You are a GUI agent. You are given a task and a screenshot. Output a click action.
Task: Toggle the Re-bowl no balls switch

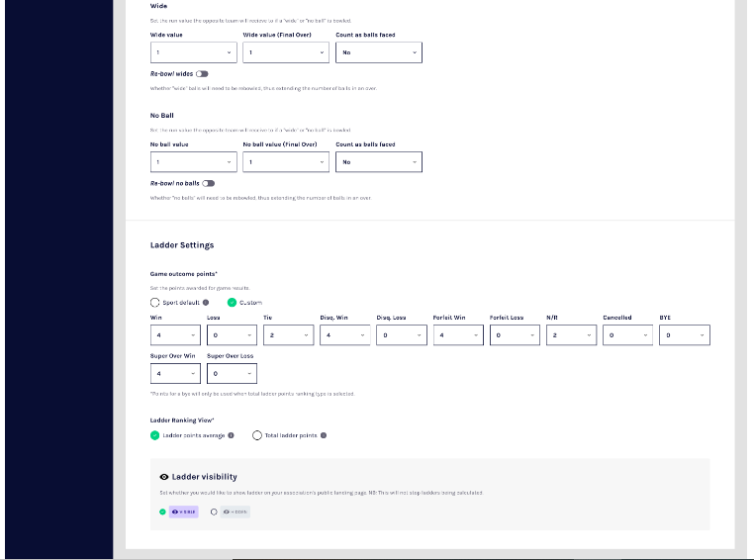[x=208, y=184]
